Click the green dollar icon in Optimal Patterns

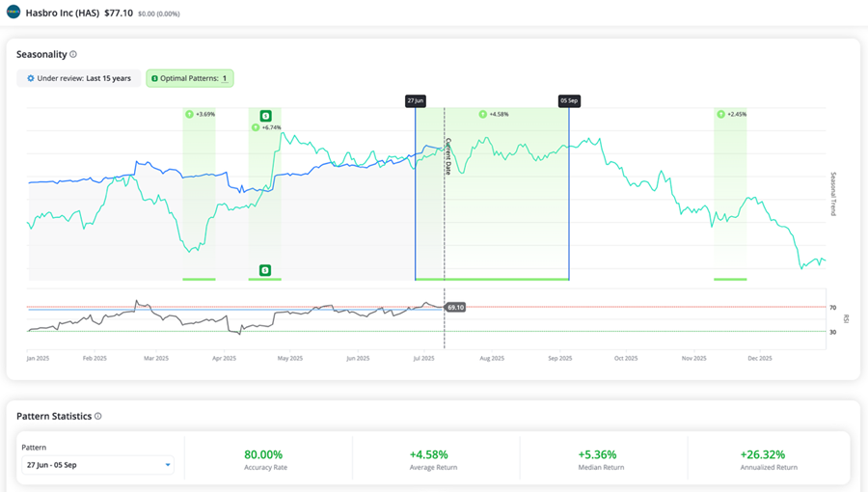click(154, 78)
